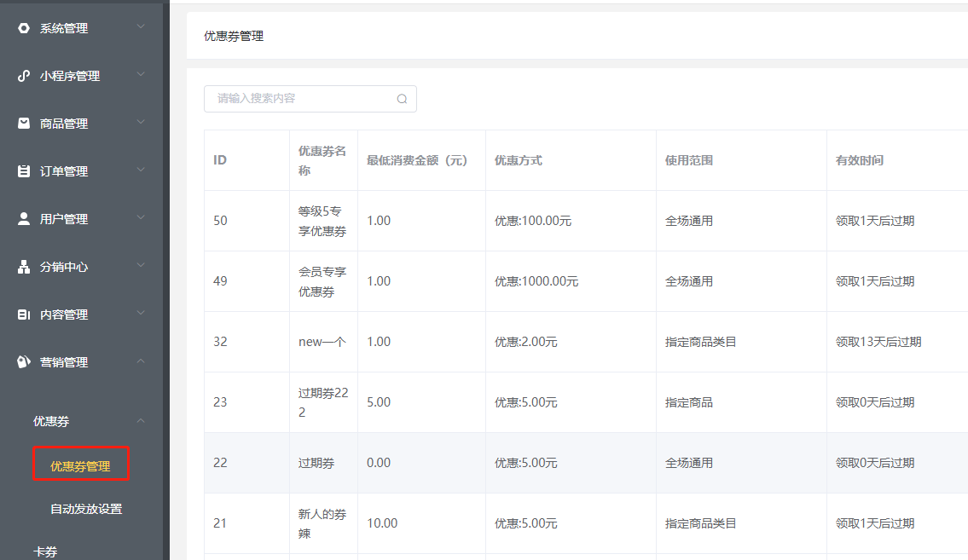This screenshot has height=560, width=968.
Task: Click the 订单管理 clipboard icon
Action: tap(24, 171)
